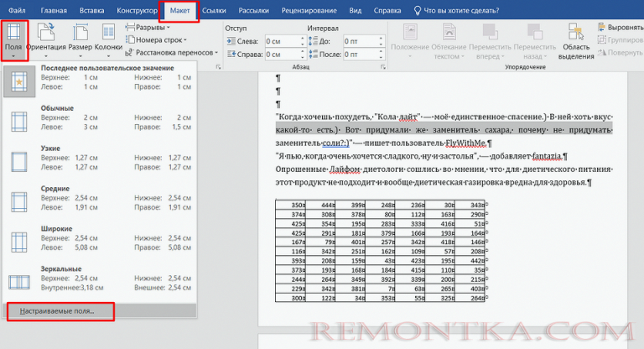
Task: Click the table cell containing 423
Action: pyautogui.click(x=410, y=261)
